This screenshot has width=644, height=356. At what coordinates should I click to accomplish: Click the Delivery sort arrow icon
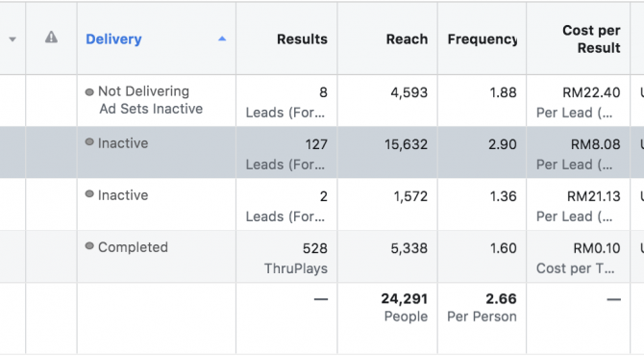tap(222, 38)
